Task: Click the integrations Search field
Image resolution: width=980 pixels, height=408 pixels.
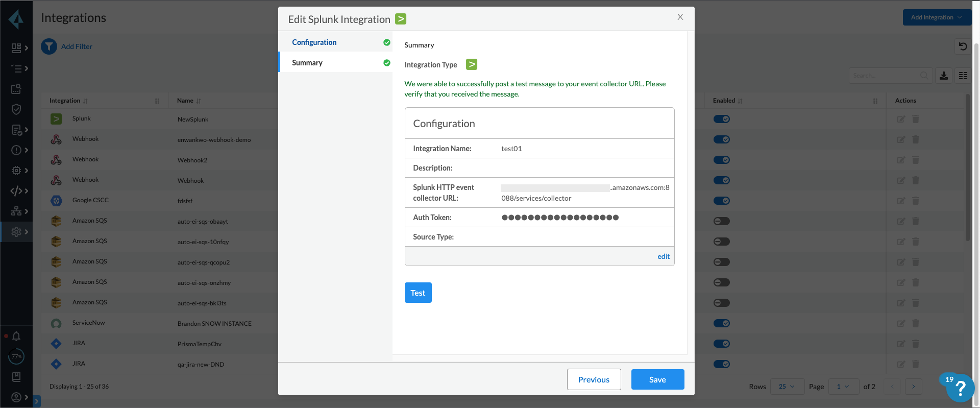Action: click(x=886, y=76)
